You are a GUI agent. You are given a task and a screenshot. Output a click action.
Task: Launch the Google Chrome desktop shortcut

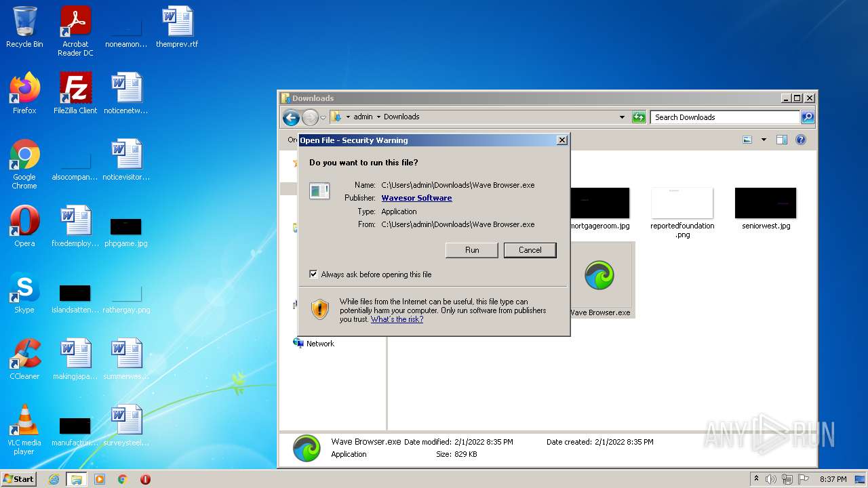pyautogui.click(x=24, y=165)
